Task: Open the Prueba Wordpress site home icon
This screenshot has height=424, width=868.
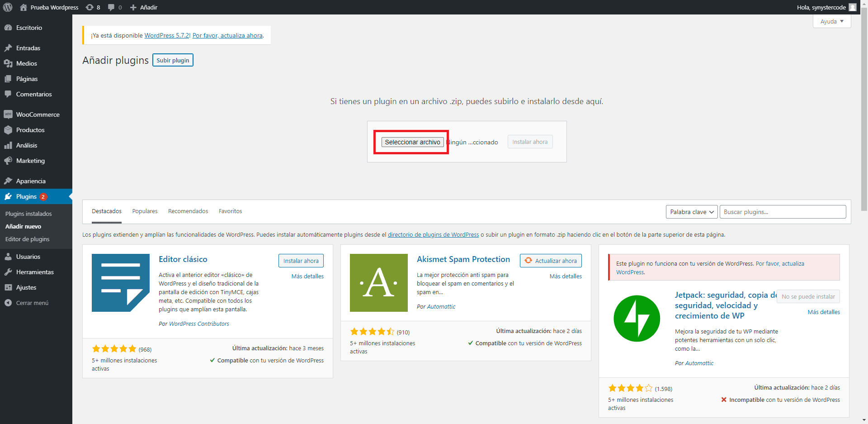Action: (x=24, y=7)
